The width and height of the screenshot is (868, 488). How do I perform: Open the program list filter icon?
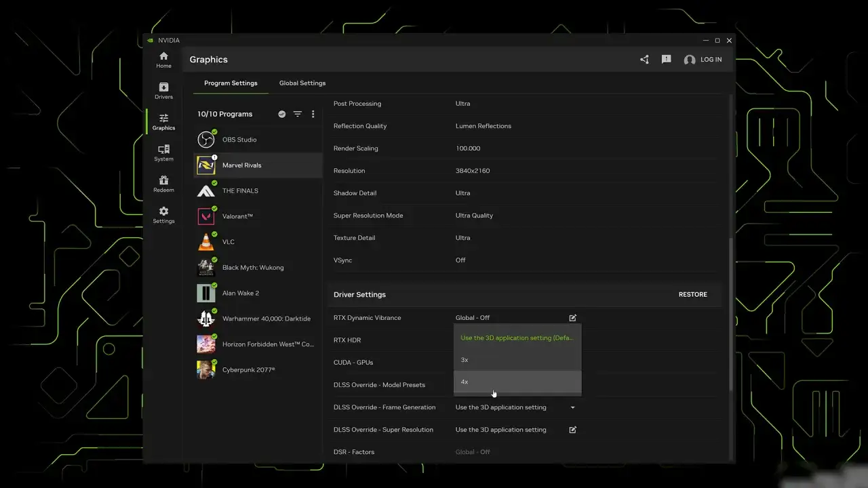(x=297, y=115)
